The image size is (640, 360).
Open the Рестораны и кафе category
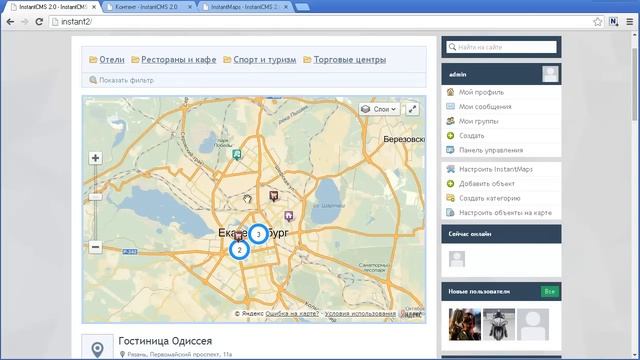(178, 60)
